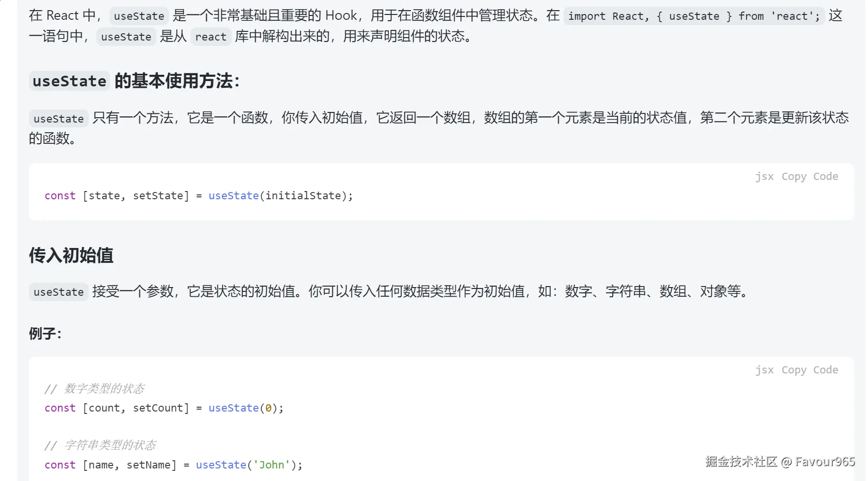
Task: Click the heading useState 的基本使用方法
Action: click(135, 81)
